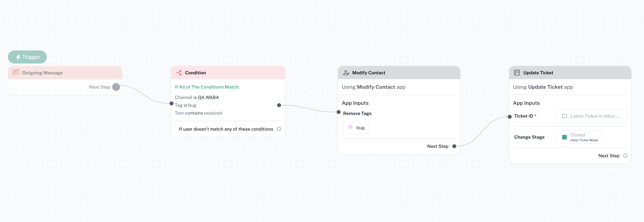The image size is (644, 222).
Task: Select the Condition node header
Action: click(x=228, y=73)
